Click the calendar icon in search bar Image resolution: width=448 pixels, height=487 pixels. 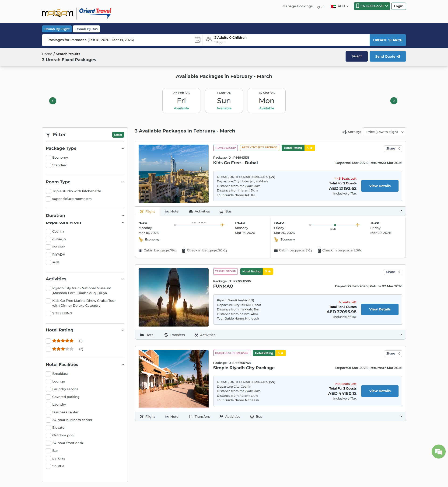198,40
